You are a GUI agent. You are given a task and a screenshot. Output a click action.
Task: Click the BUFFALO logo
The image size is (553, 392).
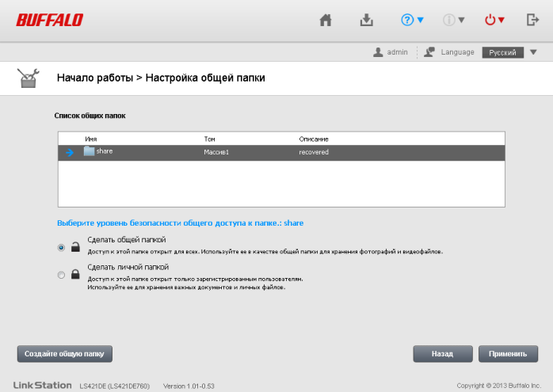coord(50,20)
